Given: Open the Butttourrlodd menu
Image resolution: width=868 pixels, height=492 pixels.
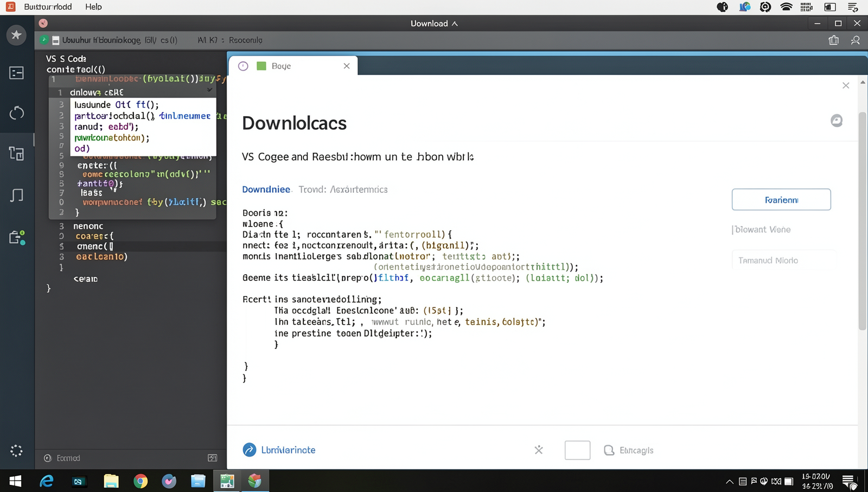Looking at the screenshot, I should pyautogui.click(x=48, y=7).
